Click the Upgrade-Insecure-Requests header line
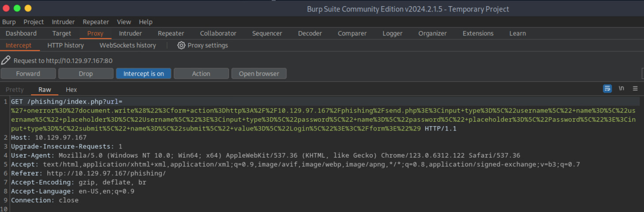This screenshot has height=212, width=644. click(x=67, y=146)
